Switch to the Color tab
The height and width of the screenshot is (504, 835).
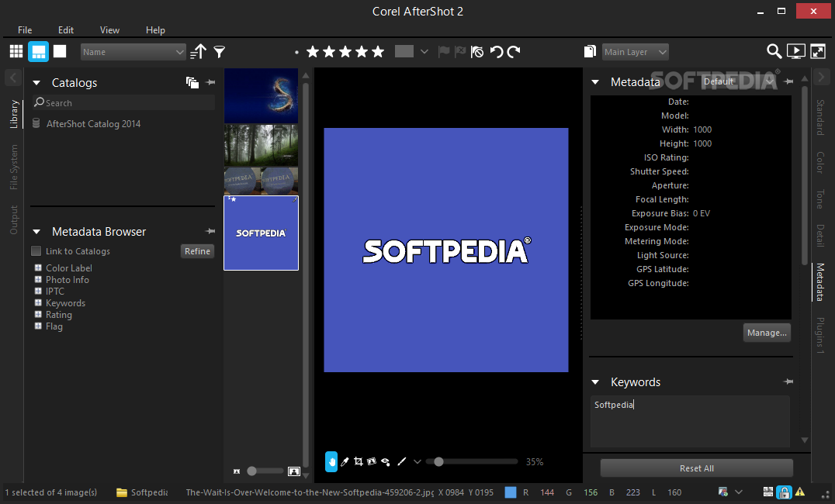pyautogui.click(x=820, y=162)
